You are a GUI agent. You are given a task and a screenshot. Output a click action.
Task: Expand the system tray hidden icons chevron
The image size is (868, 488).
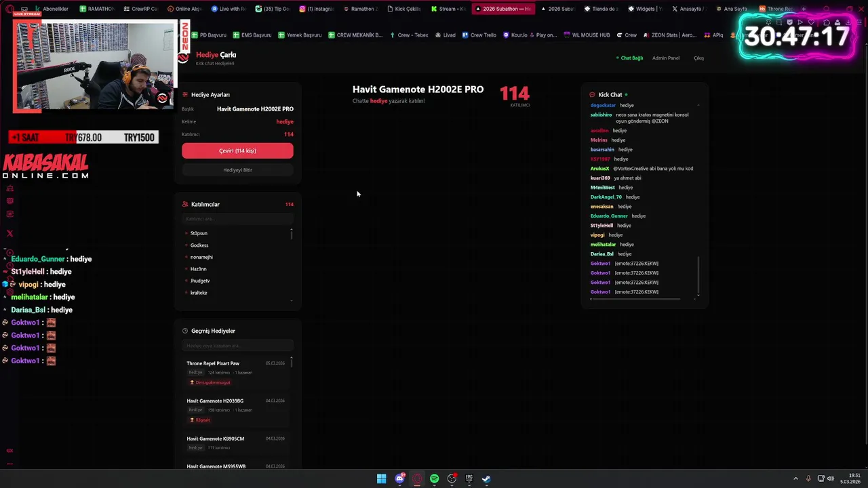coord(796,479)
